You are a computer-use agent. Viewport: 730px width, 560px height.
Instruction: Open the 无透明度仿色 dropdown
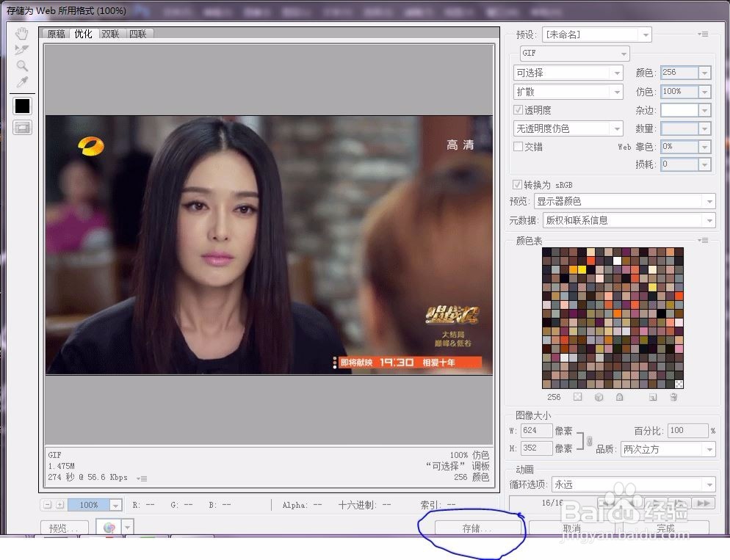(x=568, y=128)
